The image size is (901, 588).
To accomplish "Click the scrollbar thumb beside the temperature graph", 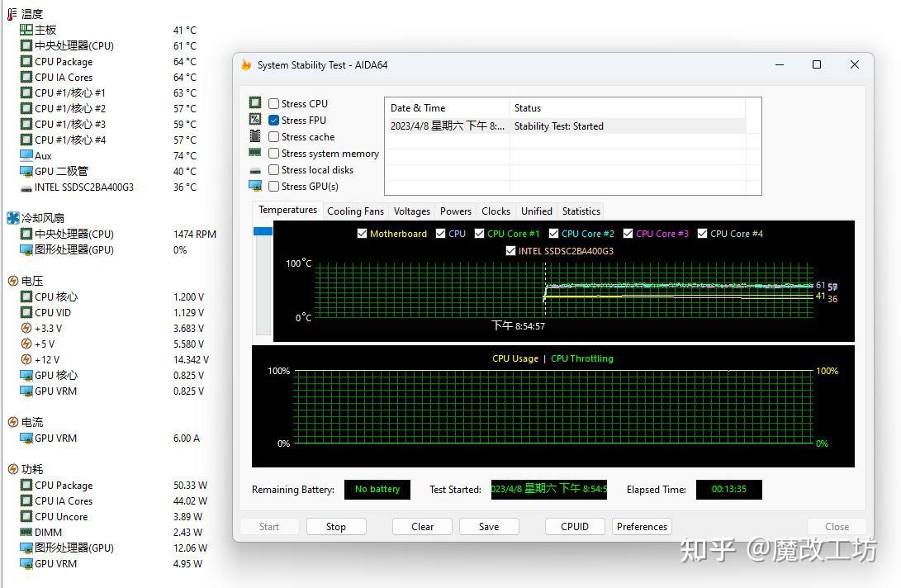I will [263, 231].
